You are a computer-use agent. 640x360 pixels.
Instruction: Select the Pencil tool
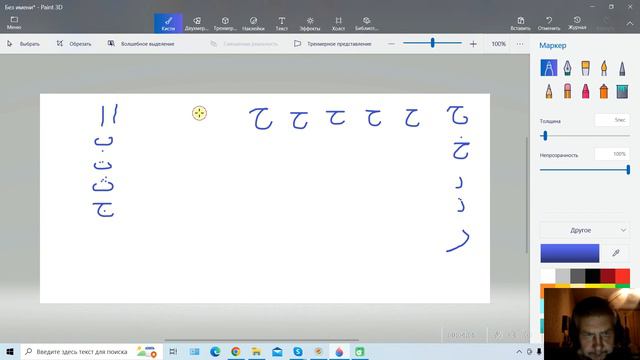pos(549,91)
